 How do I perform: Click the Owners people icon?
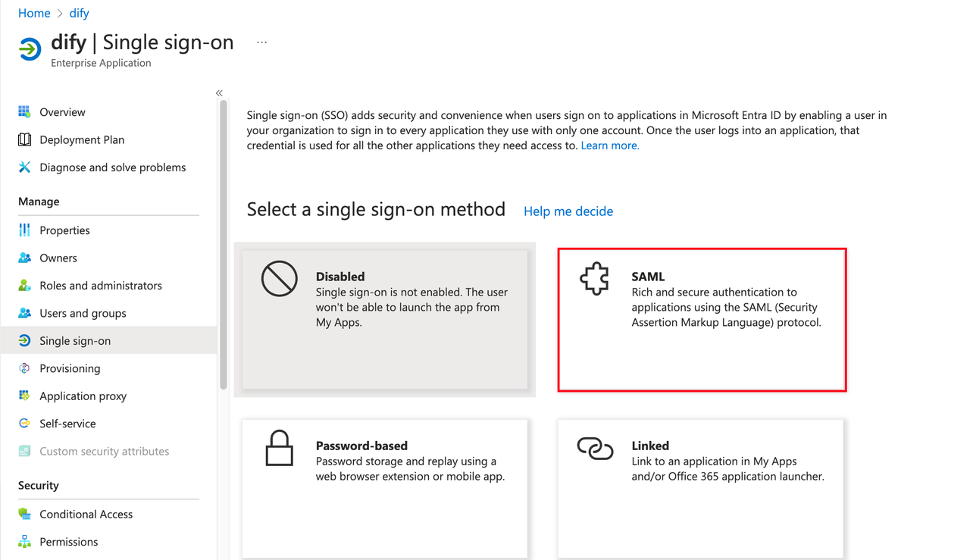coord(24,258)
